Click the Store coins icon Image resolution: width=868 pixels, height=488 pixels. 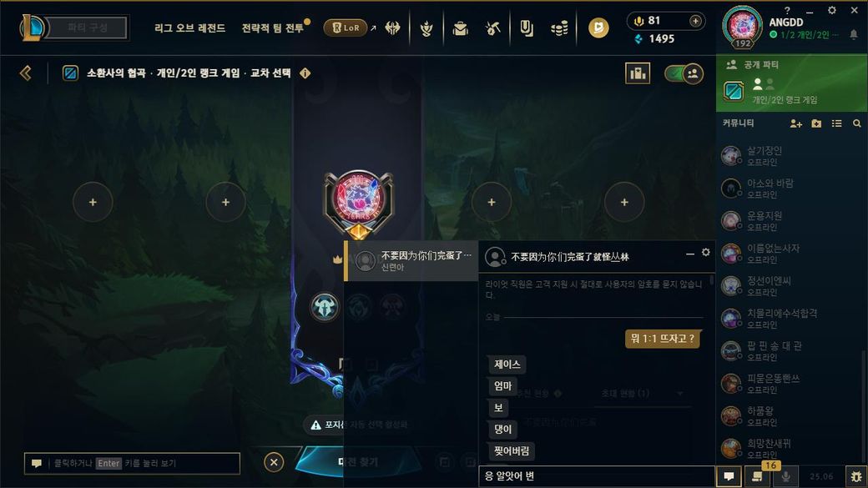[560, 28]
